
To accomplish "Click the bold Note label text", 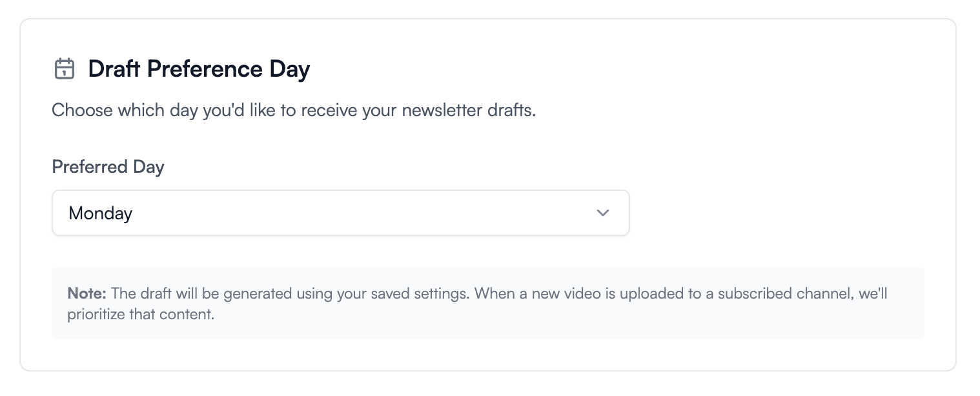I will pyautogui.click(x=85, y=293).
